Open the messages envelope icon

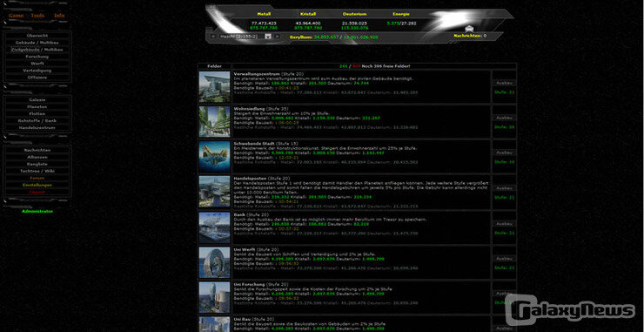(469, 29)
